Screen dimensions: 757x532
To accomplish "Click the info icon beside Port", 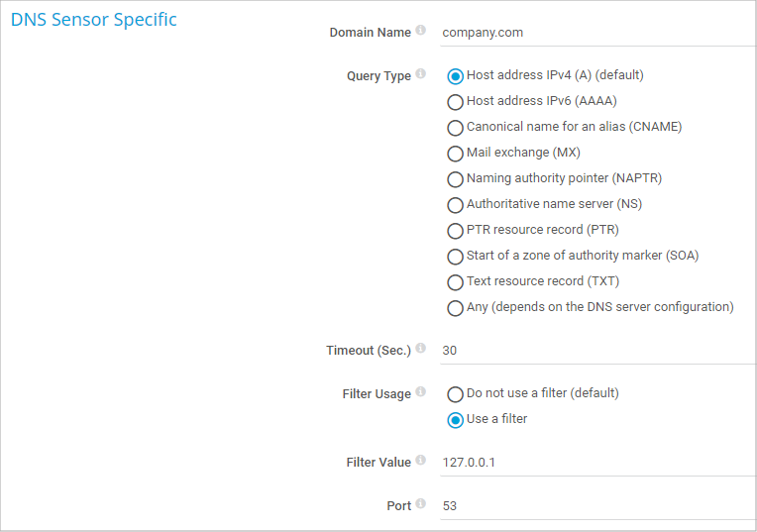I will click(421, 504).
